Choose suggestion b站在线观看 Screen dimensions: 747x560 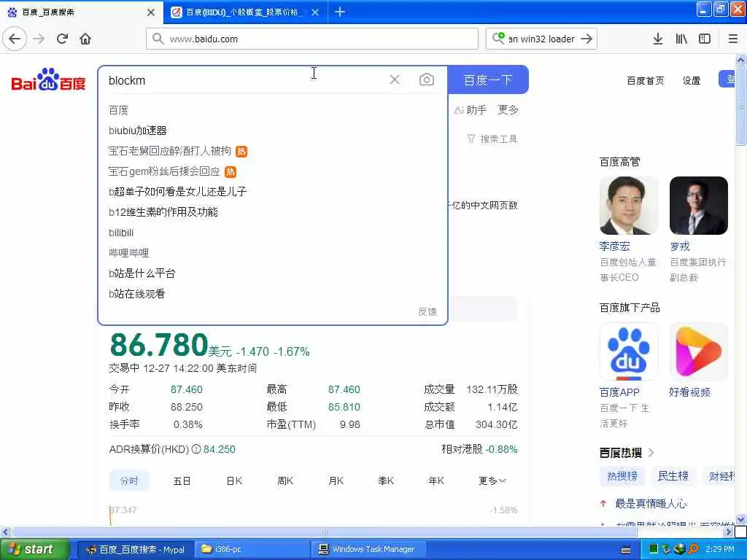pyautogui.click(x=136, y=294)
